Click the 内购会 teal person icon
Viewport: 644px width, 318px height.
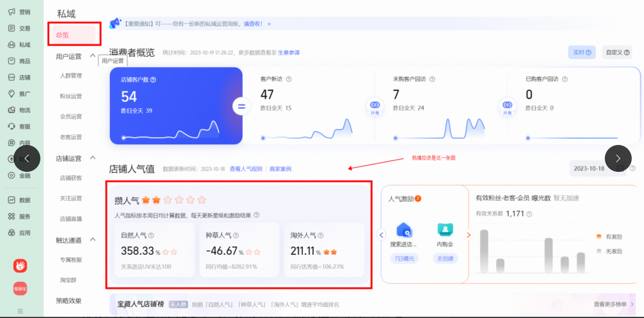coord(445,230)
